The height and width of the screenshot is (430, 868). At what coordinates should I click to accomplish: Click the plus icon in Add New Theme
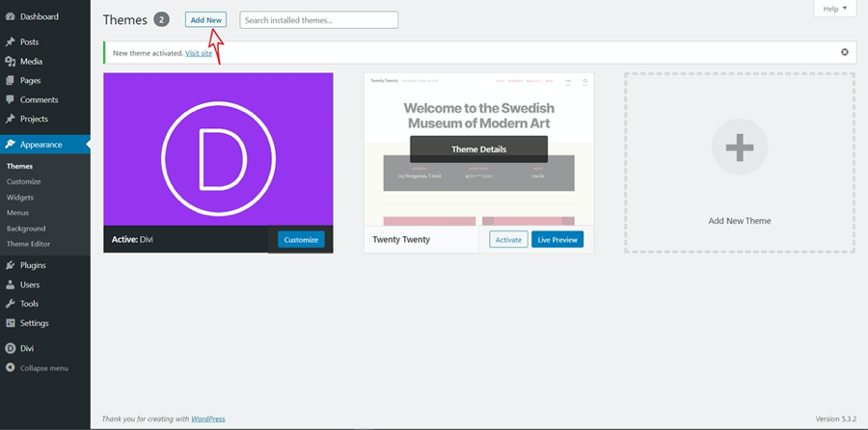click(740, 148)
